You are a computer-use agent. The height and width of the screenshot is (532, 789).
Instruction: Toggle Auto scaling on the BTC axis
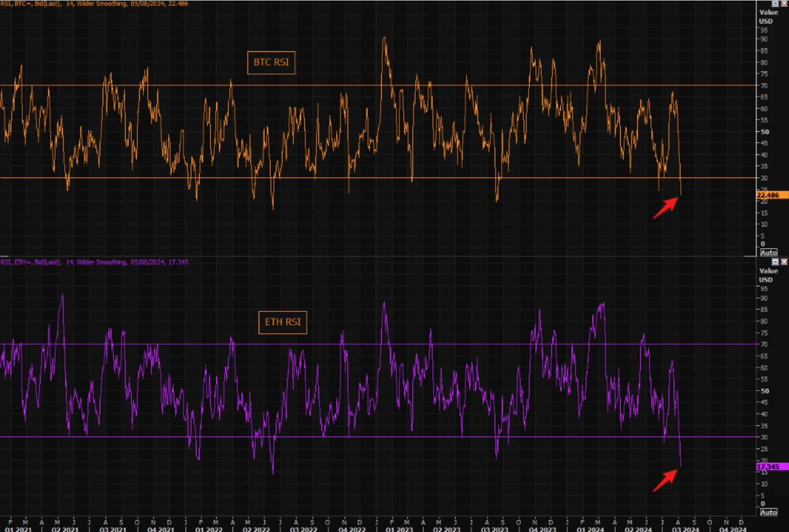point(768,253)
